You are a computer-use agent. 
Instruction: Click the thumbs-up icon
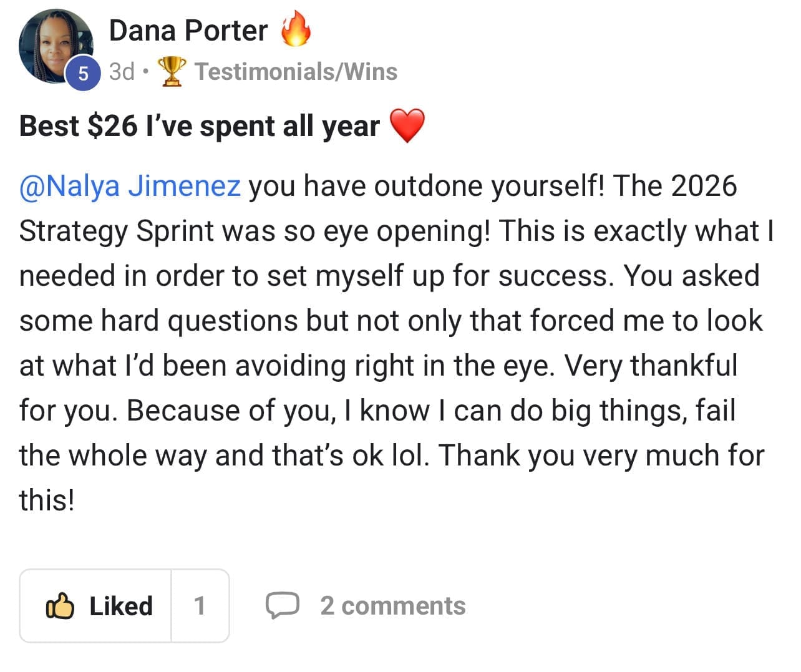[61, 606]
